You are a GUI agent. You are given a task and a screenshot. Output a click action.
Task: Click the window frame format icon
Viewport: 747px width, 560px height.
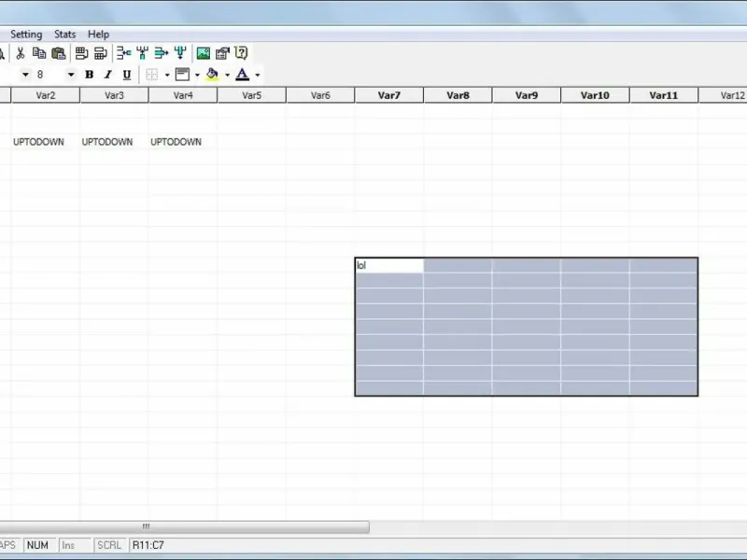click(x=182, y=75)
